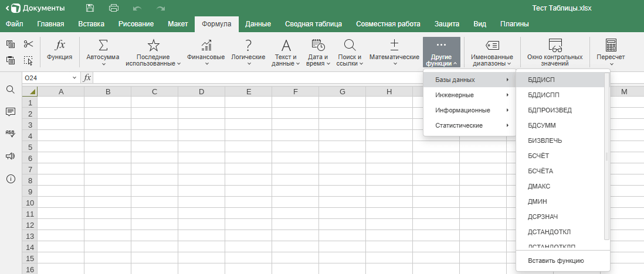Image resolution: width=644 pixels, height=274 pixels.
Task: Click the Cut scissors icon
Action: click(x=28, y=44)
